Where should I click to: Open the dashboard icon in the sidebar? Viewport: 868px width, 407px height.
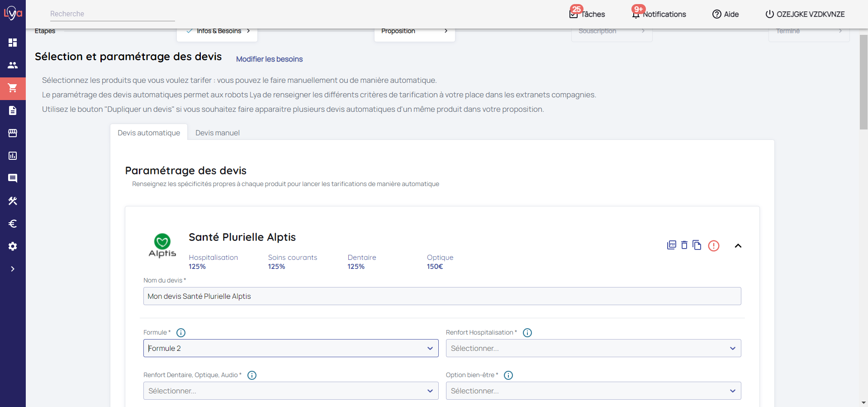click(x=13, y=43)
